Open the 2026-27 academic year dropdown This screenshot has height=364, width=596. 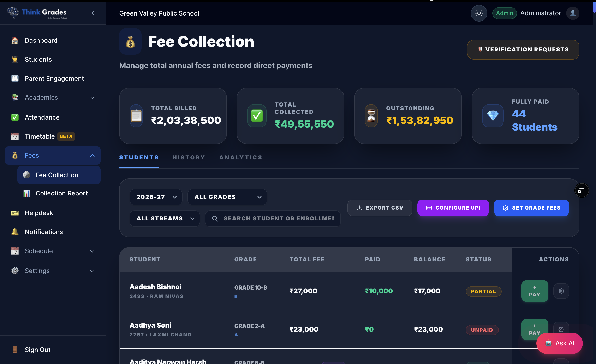(x=156, y=197)
